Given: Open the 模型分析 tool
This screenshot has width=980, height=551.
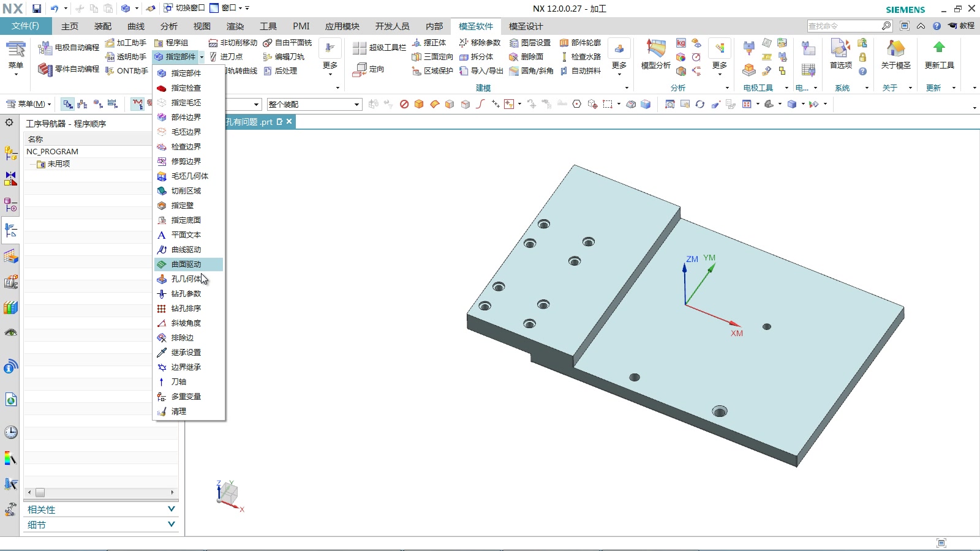Looking at the screenshot, I should pyautogui.click(x=655, y=55).
